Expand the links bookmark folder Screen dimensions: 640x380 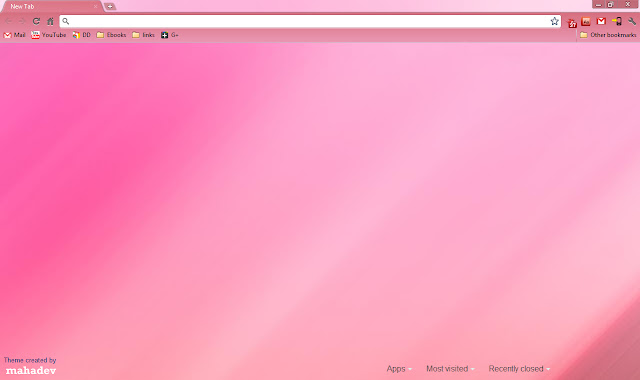pos(143,35)
